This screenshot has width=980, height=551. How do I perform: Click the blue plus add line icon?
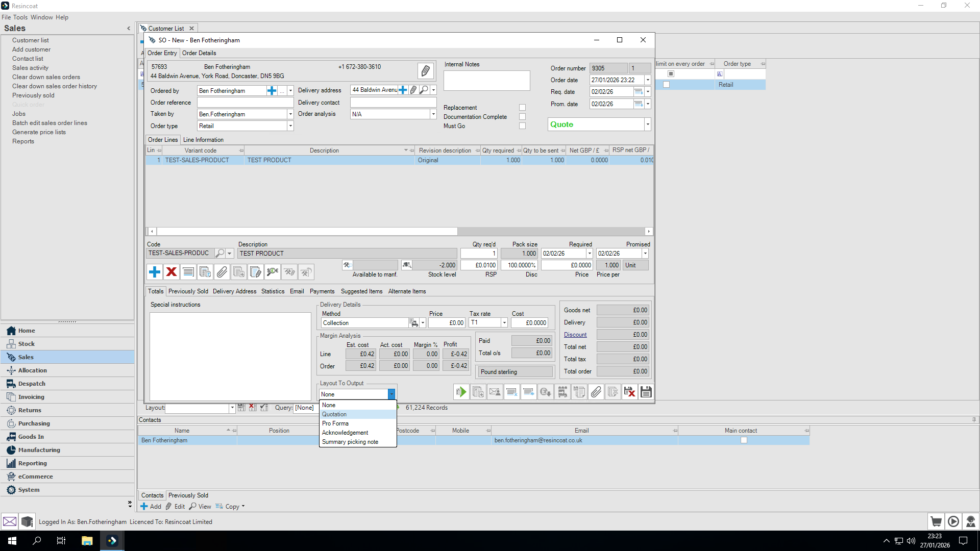point(155,272)
